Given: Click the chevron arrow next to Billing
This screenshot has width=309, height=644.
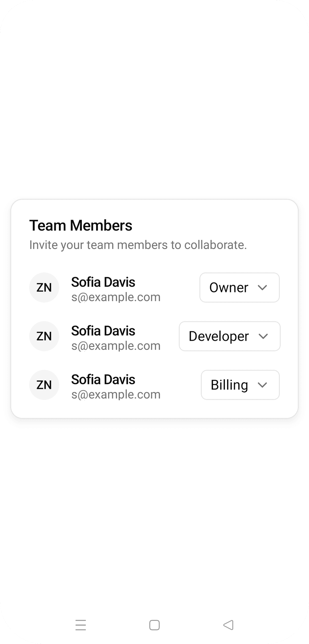Looking at the screenshot, I should (262, 385).
